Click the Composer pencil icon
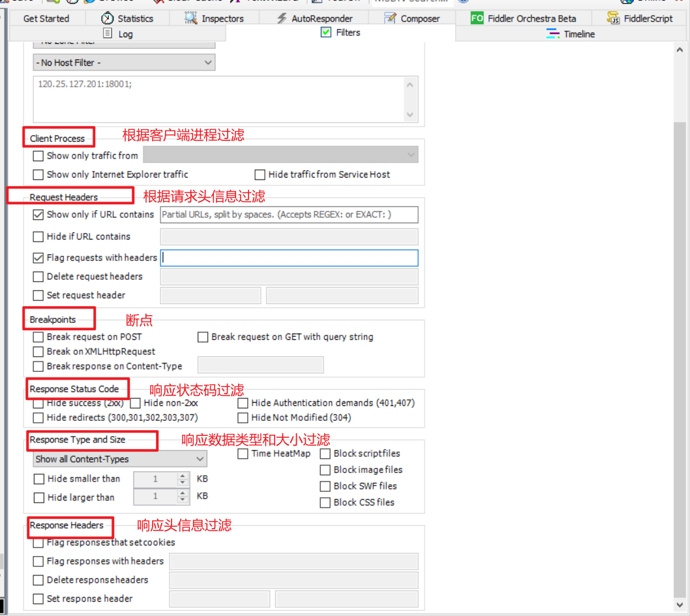The image size is (690, 616). (x=390, y=18)
